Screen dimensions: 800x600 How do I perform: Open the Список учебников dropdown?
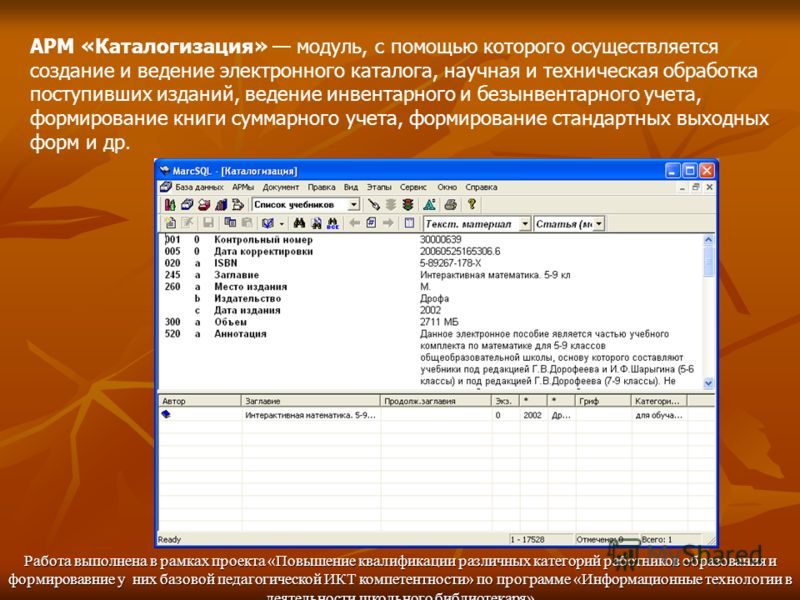click(353, 205)
